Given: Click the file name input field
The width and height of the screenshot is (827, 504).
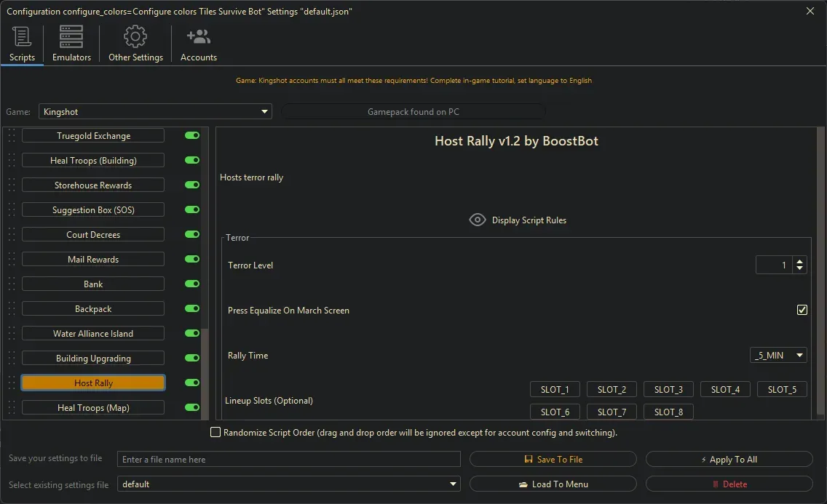Looking at the screenshot, I should tap(289, 459).
